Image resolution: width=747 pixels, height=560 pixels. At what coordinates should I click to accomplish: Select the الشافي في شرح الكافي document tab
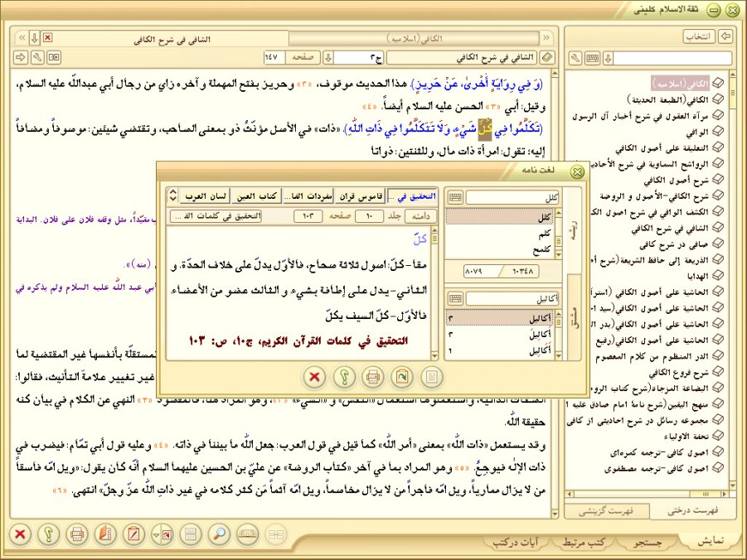pyautogui.click(x=172, y=39)
